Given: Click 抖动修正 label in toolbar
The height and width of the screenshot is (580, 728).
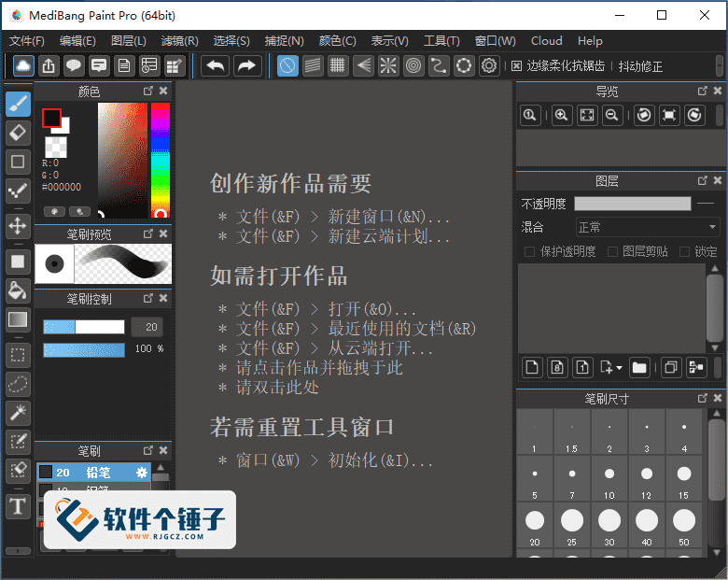Looking at the screenshot, I should tap(640, 66).
